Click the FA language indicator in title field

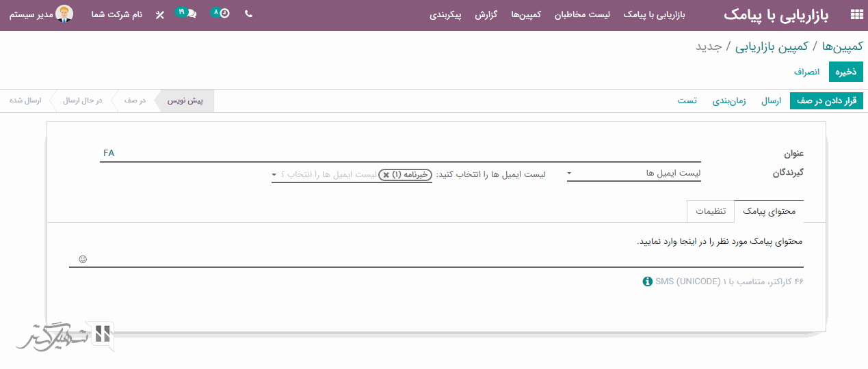pyautogui.click(x=109, y=153)
